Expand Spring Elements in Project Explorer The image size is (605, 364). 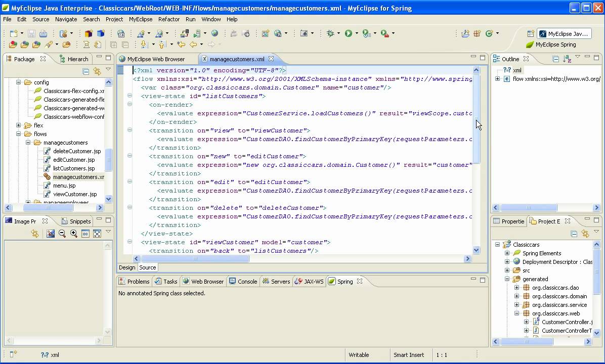(x=507, y=253)
